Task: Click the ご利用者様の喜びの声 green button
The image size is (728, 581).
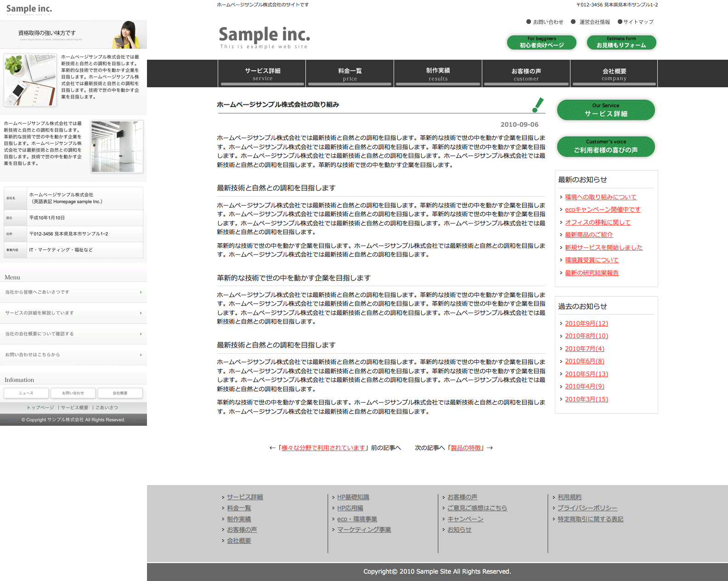Action: [x=605, y=147]
